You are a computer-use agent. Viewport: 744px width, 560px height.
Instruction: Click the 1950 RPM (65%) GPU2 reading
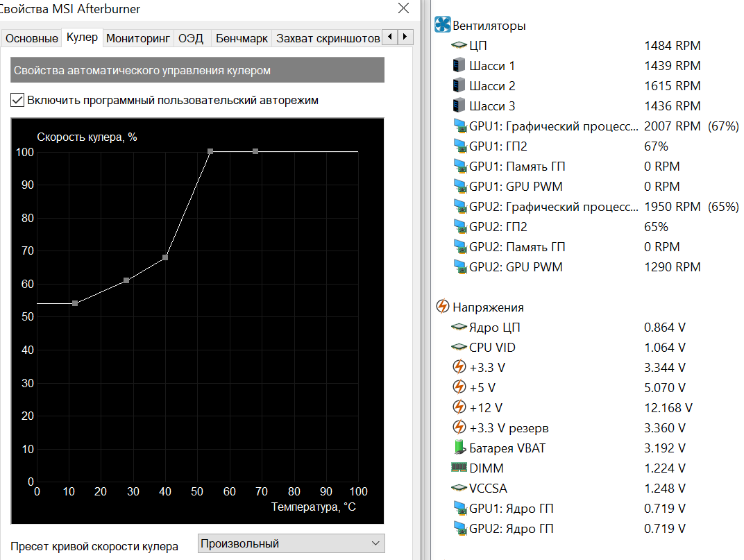coord(691,207)
